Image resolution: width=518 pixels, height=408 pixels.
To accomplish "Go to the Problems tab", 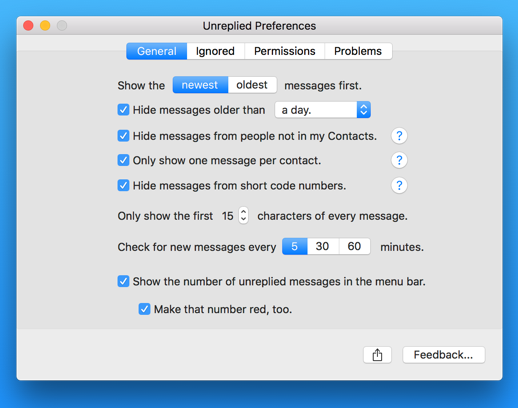I will tap(358, 51).
